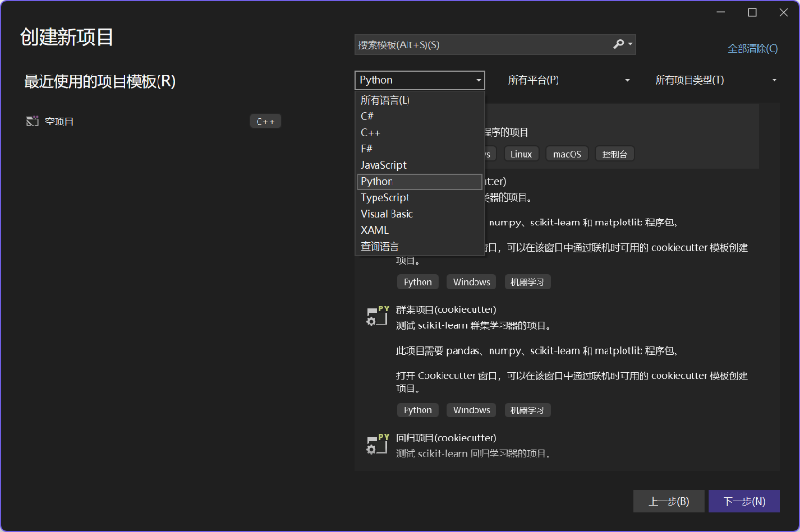Select XAML in the language list

420,230
